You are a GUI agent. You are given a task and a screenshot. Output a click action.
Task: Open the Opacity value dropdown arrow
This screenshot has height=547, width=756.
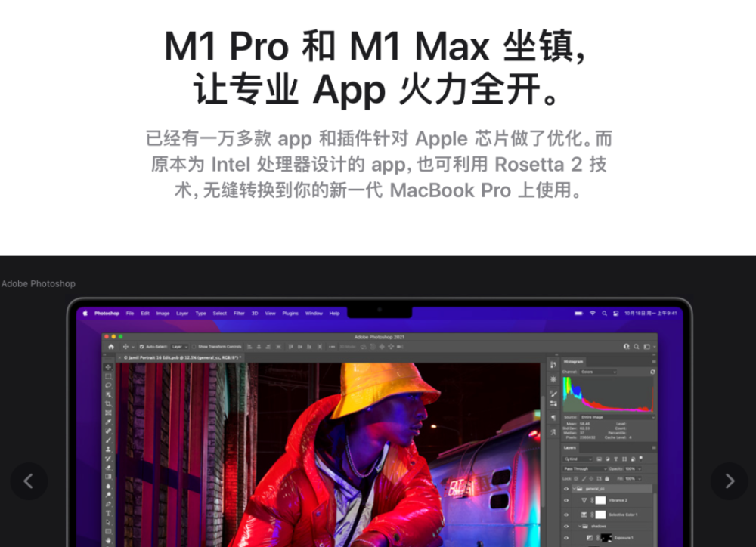[x=640, y=469]
